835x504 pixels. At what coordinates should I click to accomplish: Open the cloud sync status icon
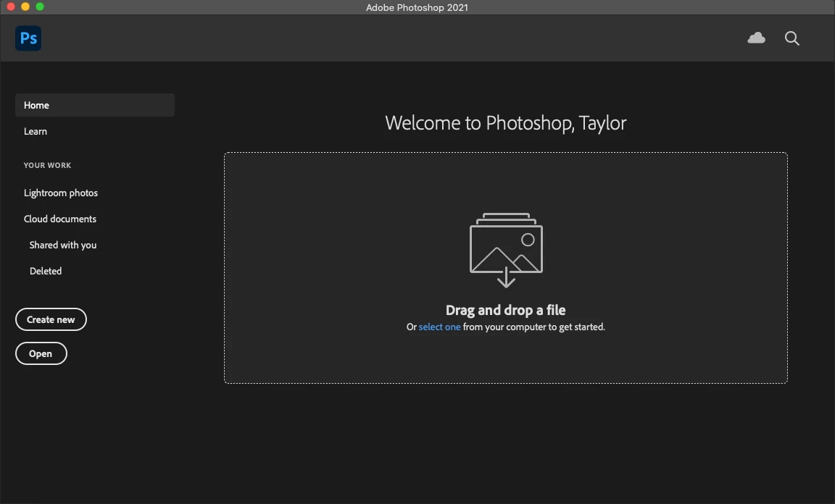click(756, 38)
